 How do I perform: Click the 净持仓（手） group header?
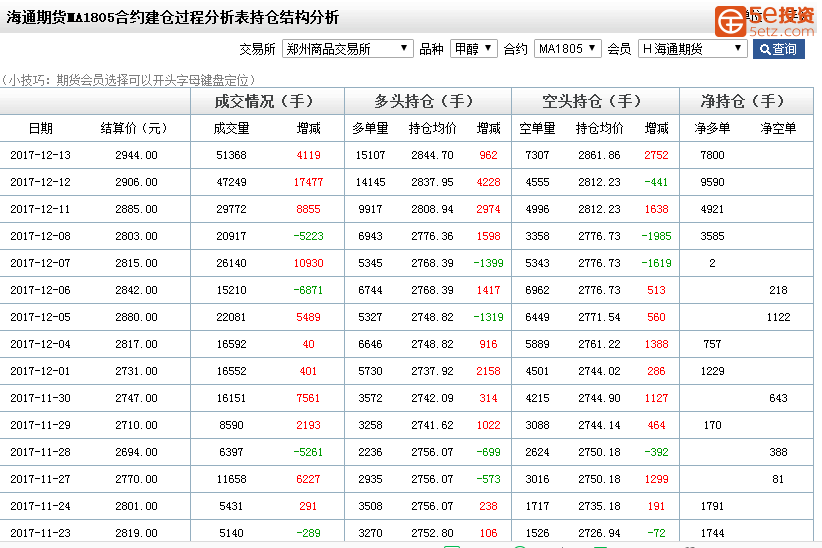point(747,101)
